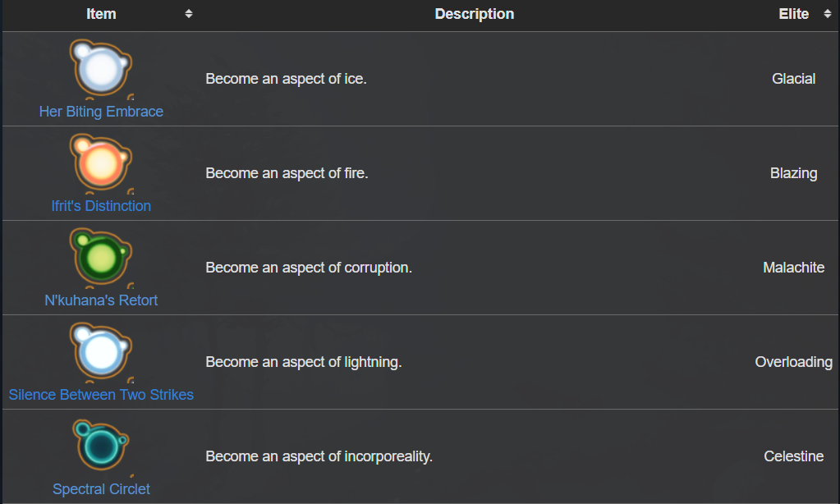Click the Overloading elite cell
This screenshot has width=840, height=504.
tap(793, 362)
